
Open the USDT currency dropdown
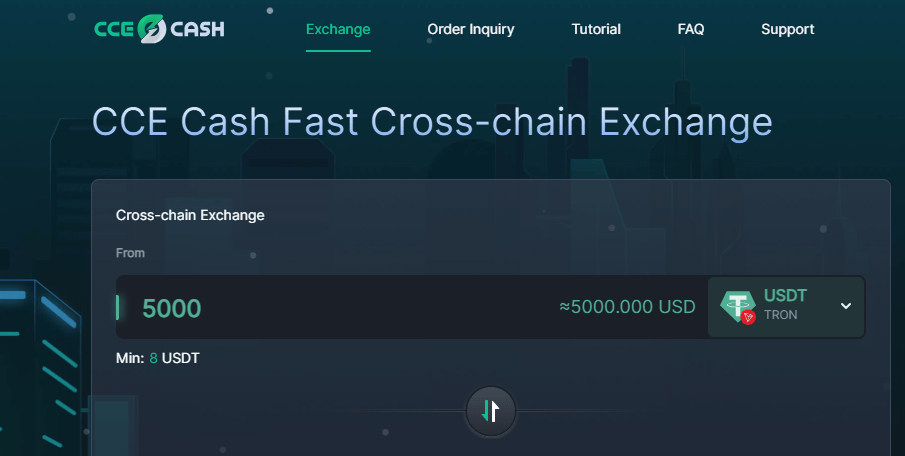(x=786, y=307)
